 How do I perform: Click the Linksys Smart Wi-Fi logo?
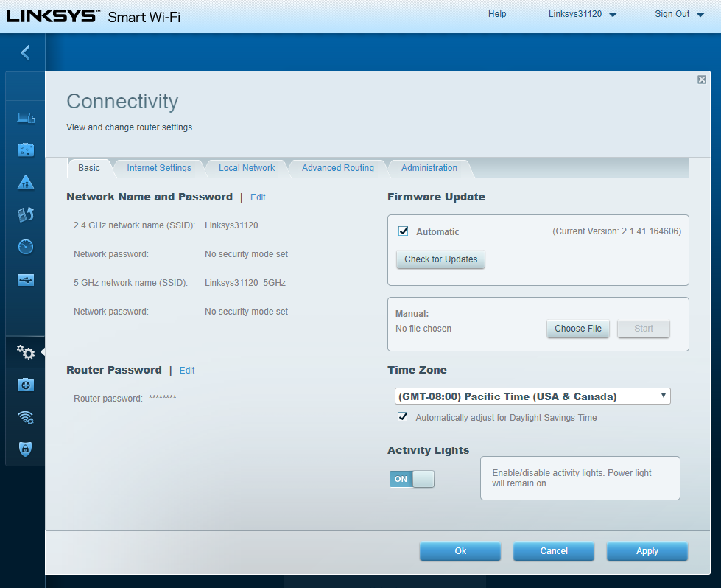pyautogui.click(x=94, y=16)
